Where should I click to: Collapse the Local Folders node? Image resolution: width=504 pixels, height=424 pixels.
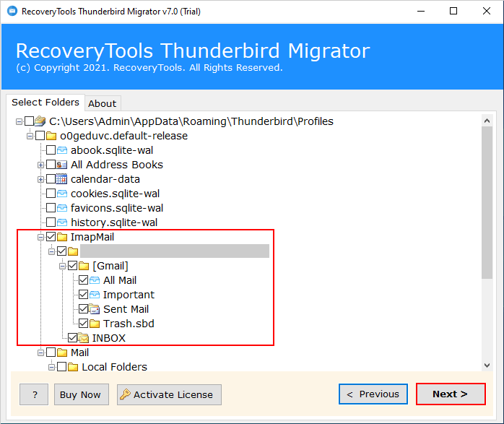tap(51, 367)
